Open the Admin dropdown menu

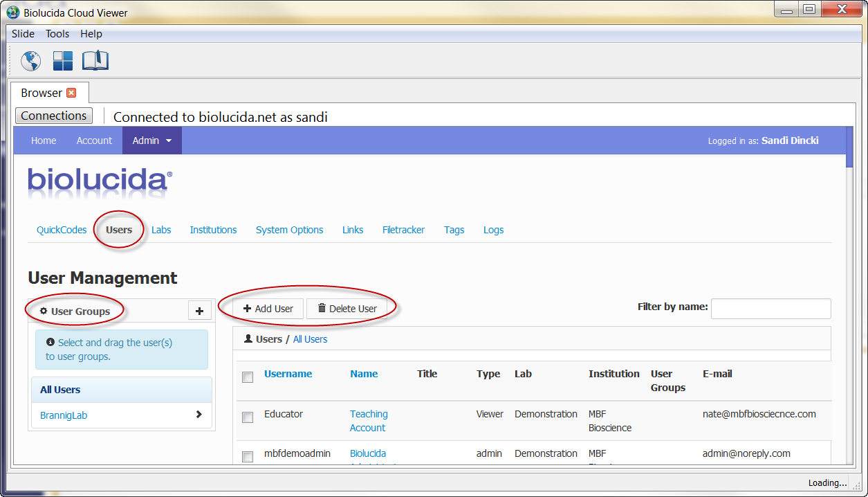[x=151, y=141]
